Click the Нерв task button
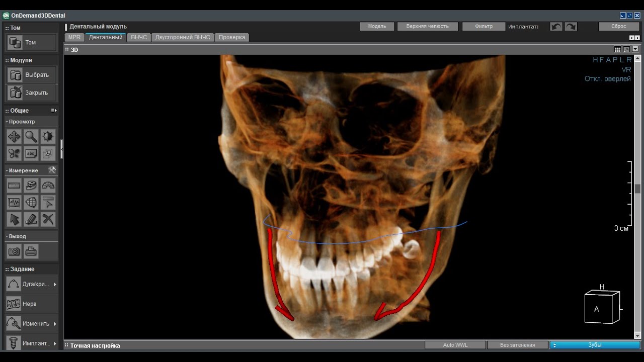The height and width of the screenshot is (362, 644). [31, 304]
